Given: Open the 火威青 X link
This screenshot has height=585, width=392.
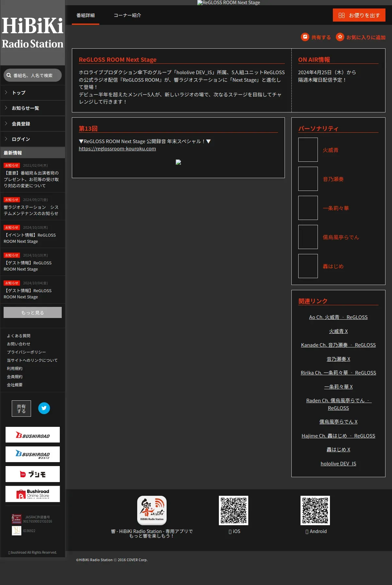Looking at the screenshot, I should coord(338,331).
